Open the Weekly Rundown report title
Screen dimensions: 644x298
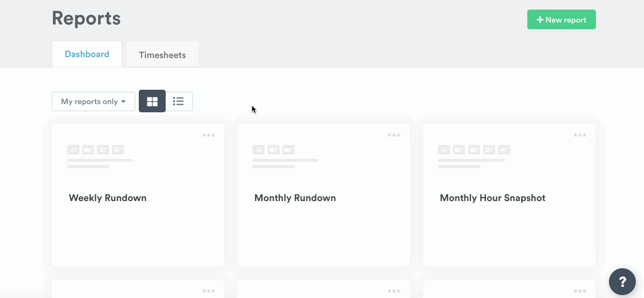tap(108, 198)
